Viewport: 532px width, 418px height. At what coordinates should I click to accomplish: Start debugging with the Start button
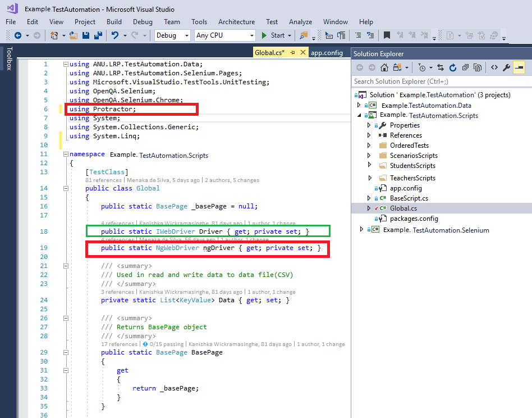point(274,35)
